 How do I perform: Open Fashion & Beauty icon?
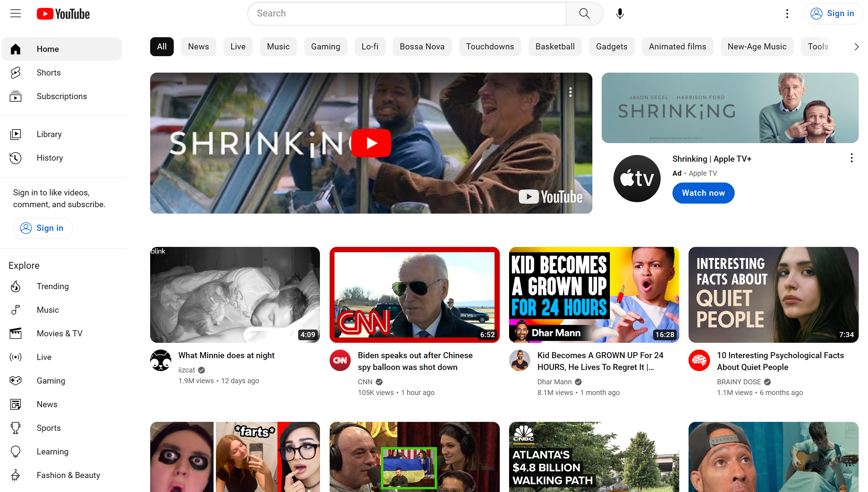click(x=15, y=475)
